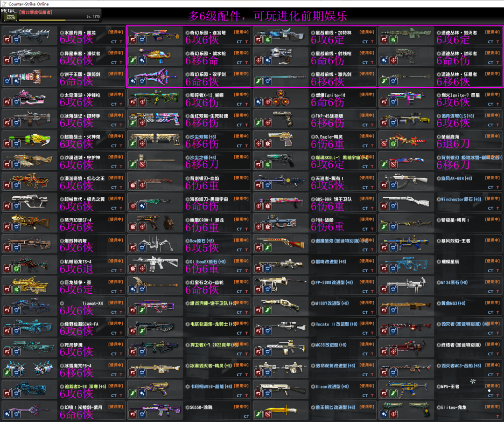Click the Counter-Strike Online title bar icon
Viewport: 504px width, 422px height.
4,4
